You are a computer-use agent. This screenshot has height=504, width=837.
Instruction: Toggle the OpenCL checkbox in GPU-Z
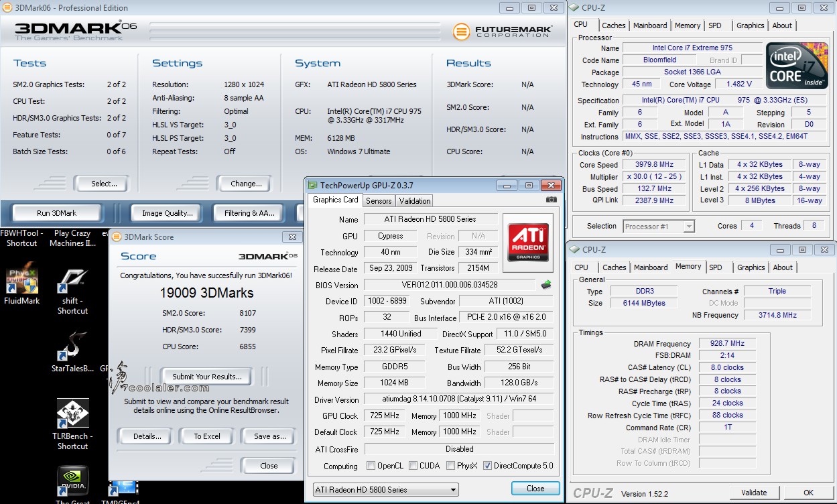[x=371, y=466]
